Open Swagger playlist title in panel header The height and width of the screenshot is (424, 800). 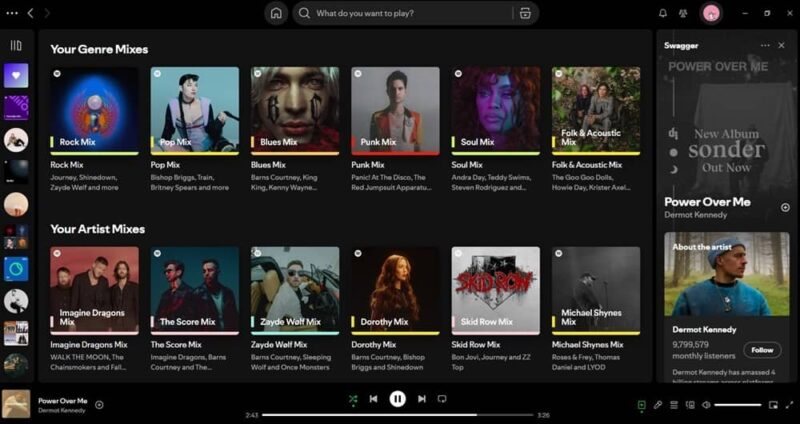tap(681, 45)
